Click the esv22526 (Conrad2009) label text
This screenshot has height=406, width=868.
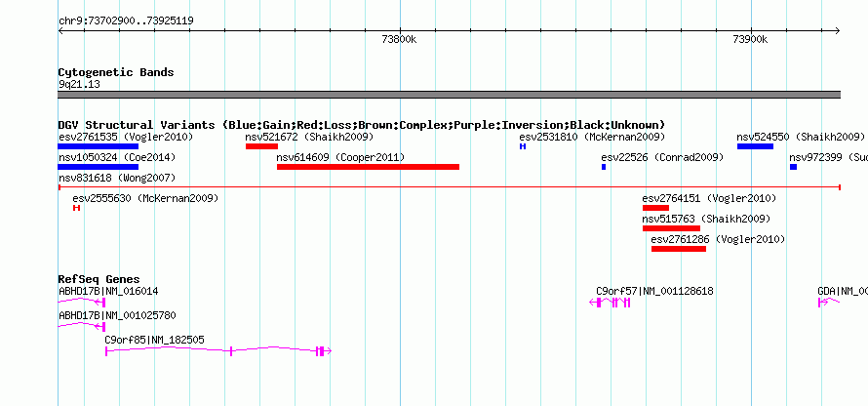662,157
